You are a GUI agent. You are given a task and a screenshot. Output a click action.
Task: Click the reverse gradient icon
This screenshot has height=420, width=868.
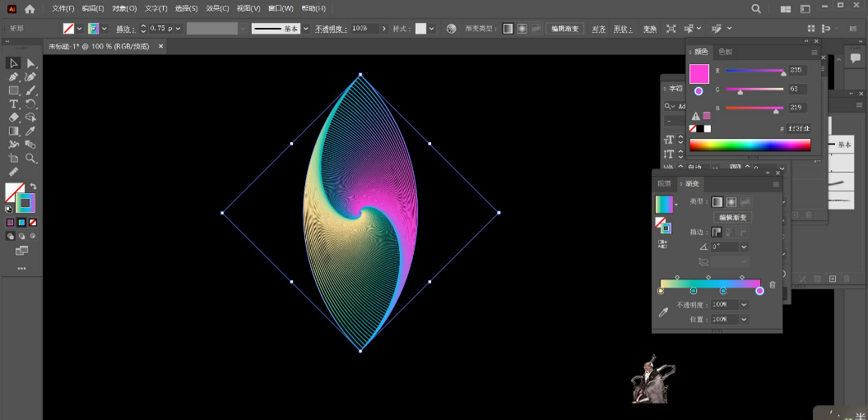click(661, 243)
